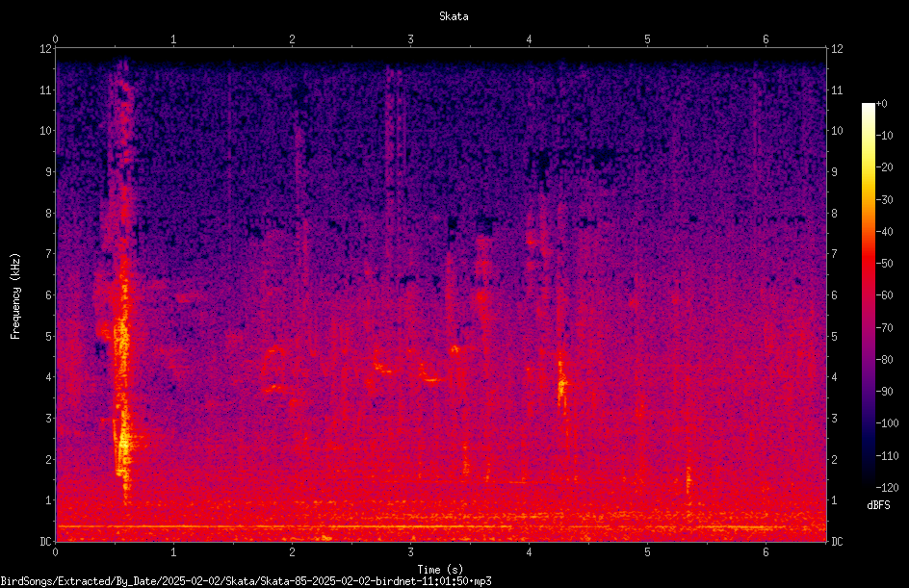Select the 12 kHz label on the left axis

pos(46,49)
